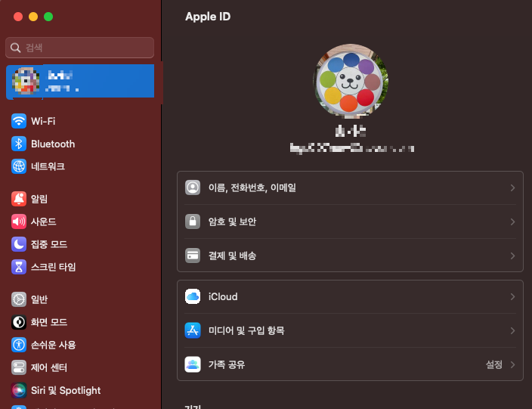Open iCloud label settings
Viewport: 532px width, 409px height.
pos(223,296)
